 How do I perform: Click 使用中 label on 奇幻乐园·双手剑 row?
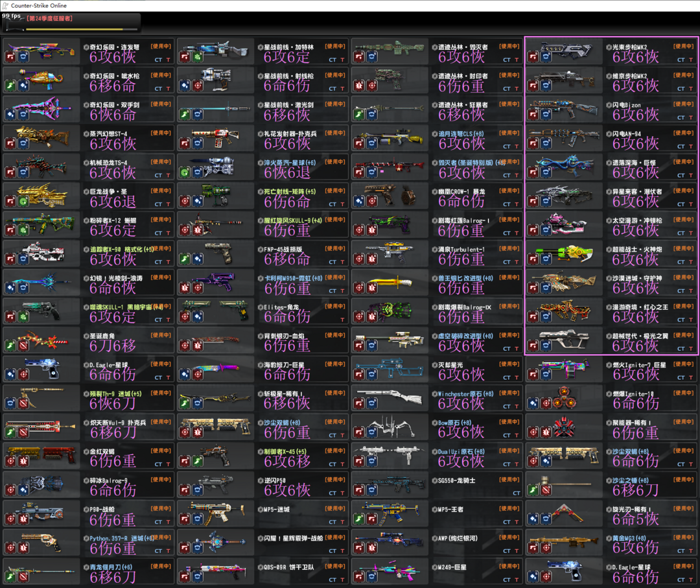point(161,104)
